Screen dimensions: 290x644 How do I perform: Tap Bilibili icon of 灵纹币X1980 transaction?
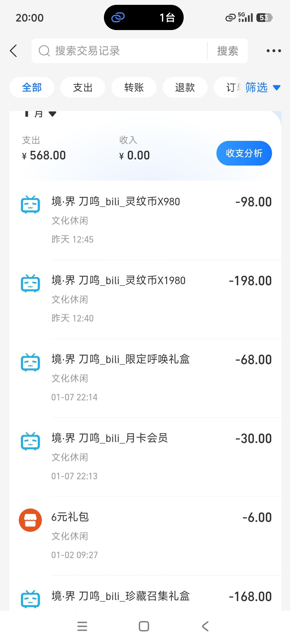[x=30, y=283]
